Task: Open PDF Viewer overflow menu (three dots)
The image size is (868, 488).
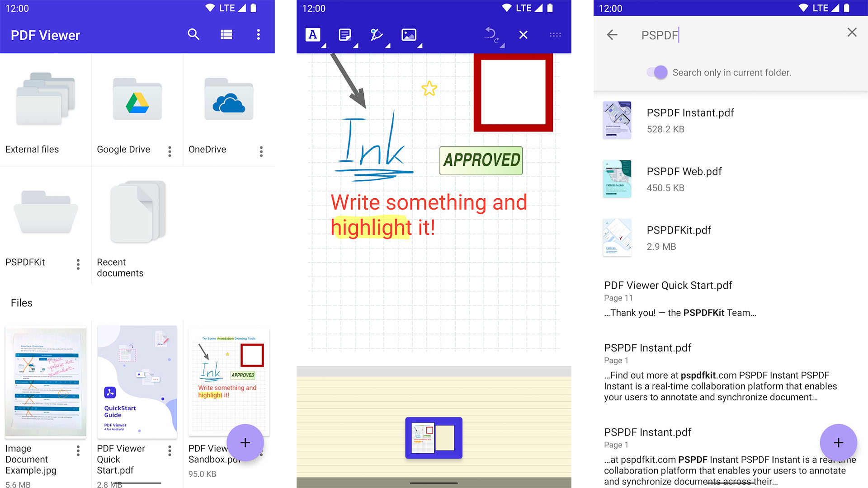Action: [258, 34]
